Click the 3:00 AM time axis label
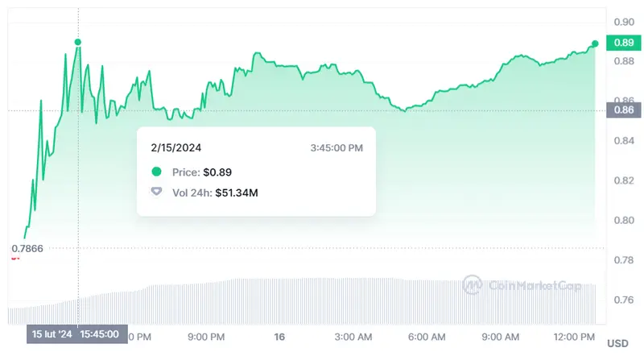The height and width of the screenshot is (356, 644). [x=352, y=336]
